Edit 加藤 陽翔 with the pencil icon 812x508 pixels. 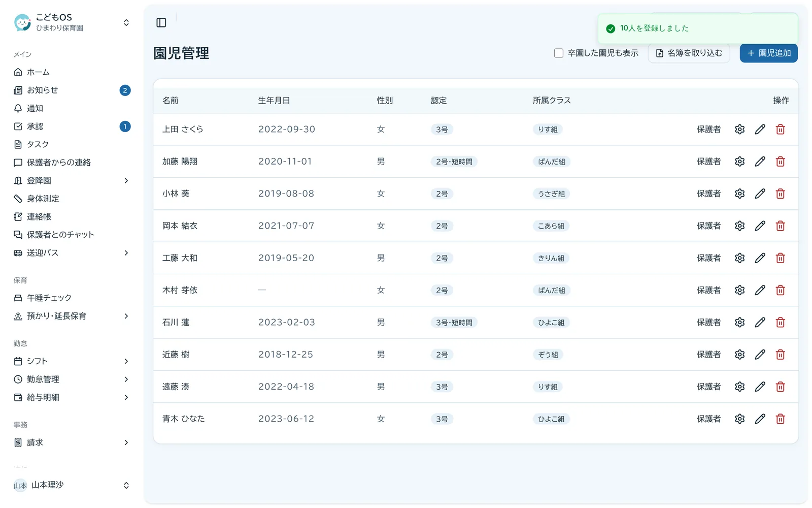[x=760, y=162]
